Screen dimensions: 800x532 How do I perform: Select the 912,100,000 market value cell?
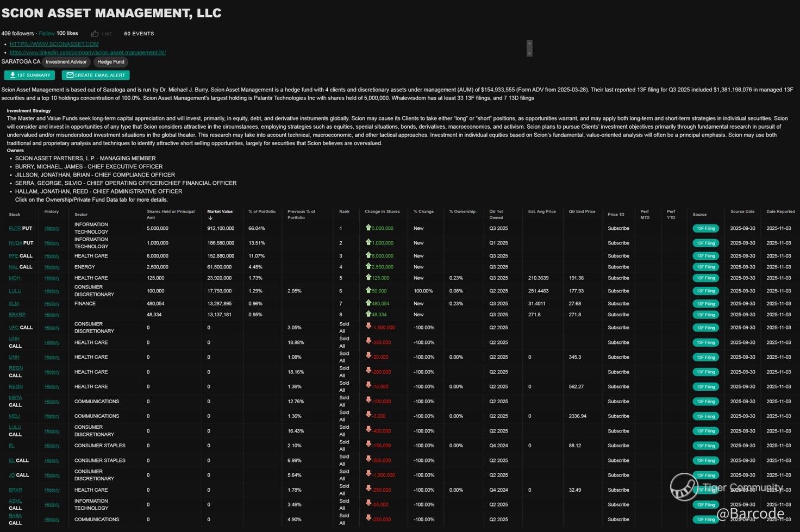221,228
